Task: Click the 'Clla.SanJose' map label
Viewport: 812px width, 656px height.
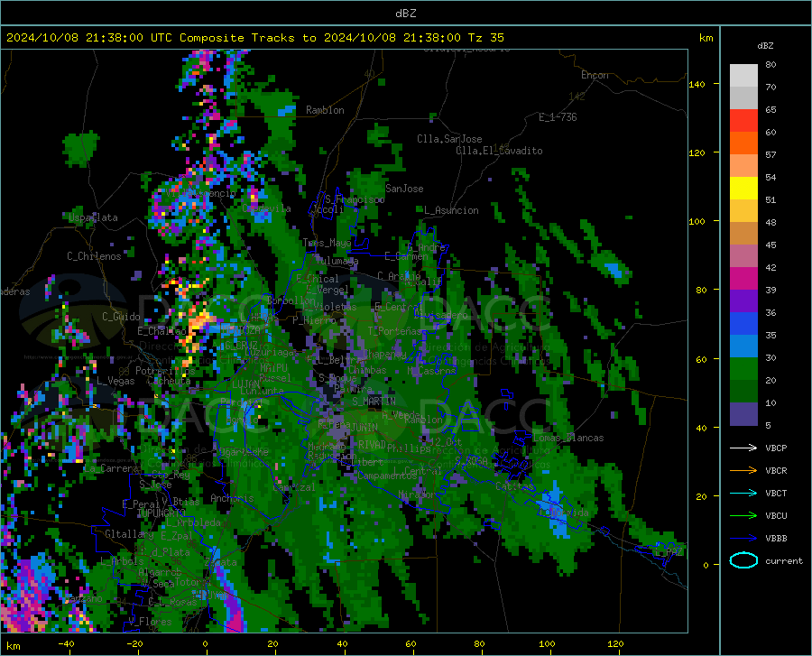Action: 449,139
